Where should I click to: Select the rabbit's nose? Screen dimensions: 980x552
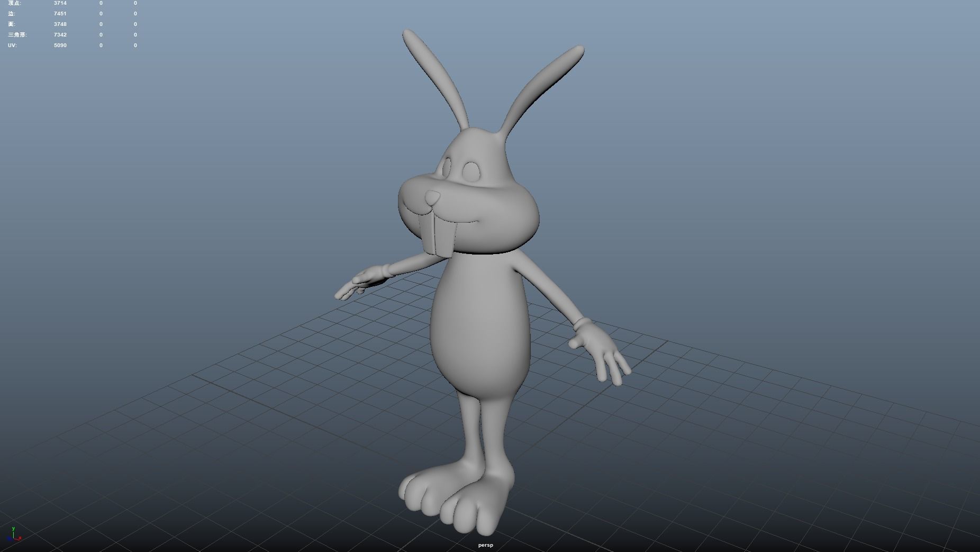(433, 198)
